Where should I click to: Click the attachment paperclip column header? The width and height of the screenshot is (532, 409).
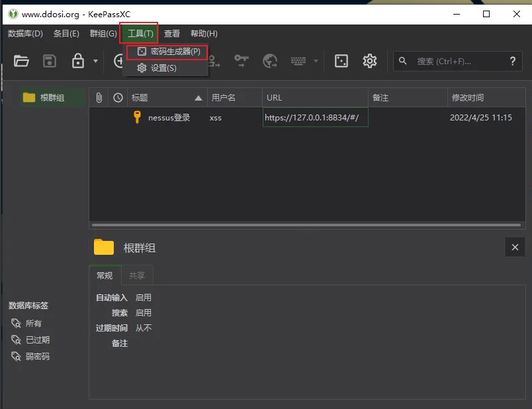(x=99, y=98)
